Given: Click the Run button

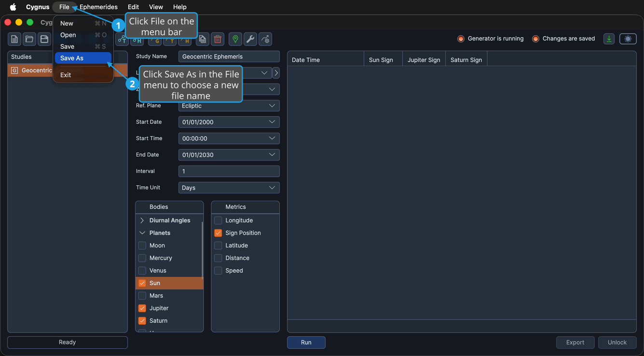Looking at the screenshot, I should (x=306, y=342).
